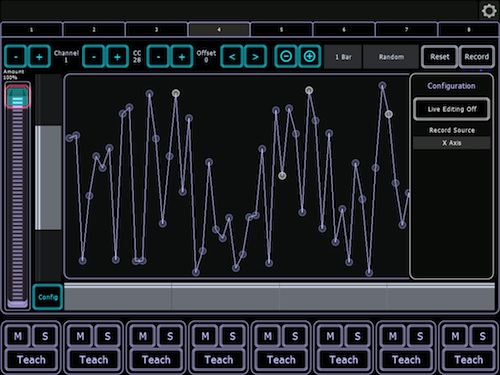Click the horizontal overview bar below graph

[x=279, y=297]
